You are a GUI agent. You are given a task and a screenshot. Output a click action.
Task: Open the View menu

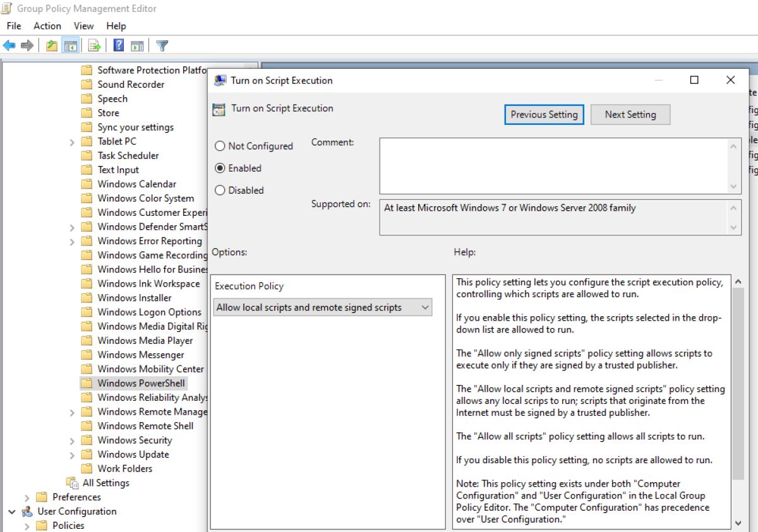[84, 26]
